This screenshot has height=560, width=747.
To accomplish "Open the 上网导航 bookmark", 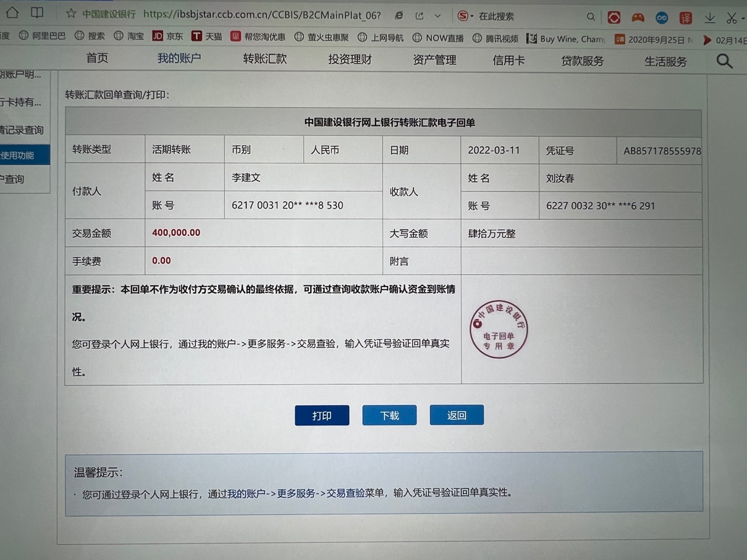I will pyautogui.click(x=380, y=38).
